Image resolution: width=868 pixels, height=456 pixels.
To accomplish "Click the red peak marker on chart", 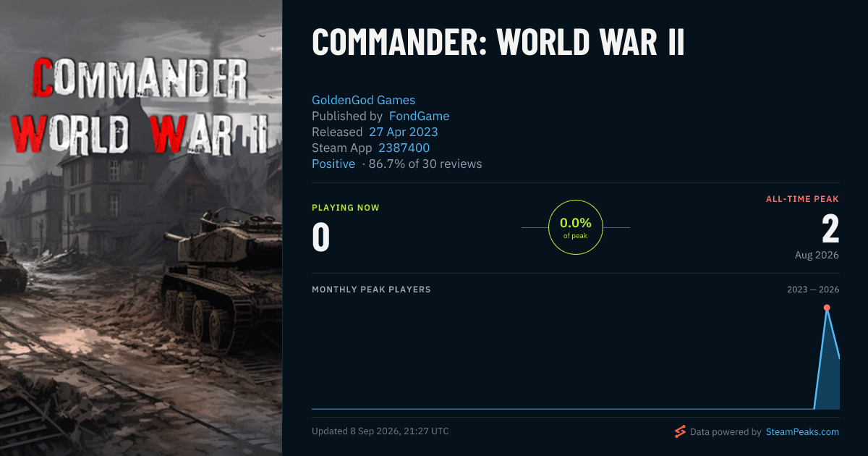I will click(827, 308).
